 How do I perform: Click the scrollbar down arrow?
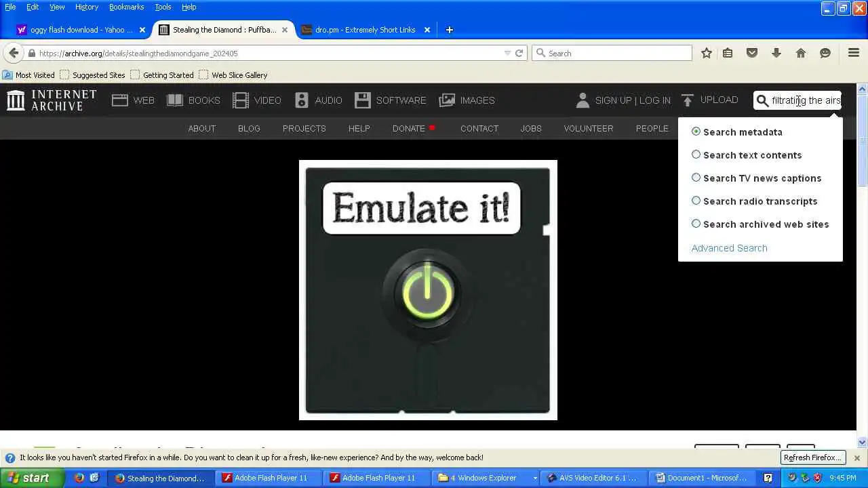coord(862,442)
